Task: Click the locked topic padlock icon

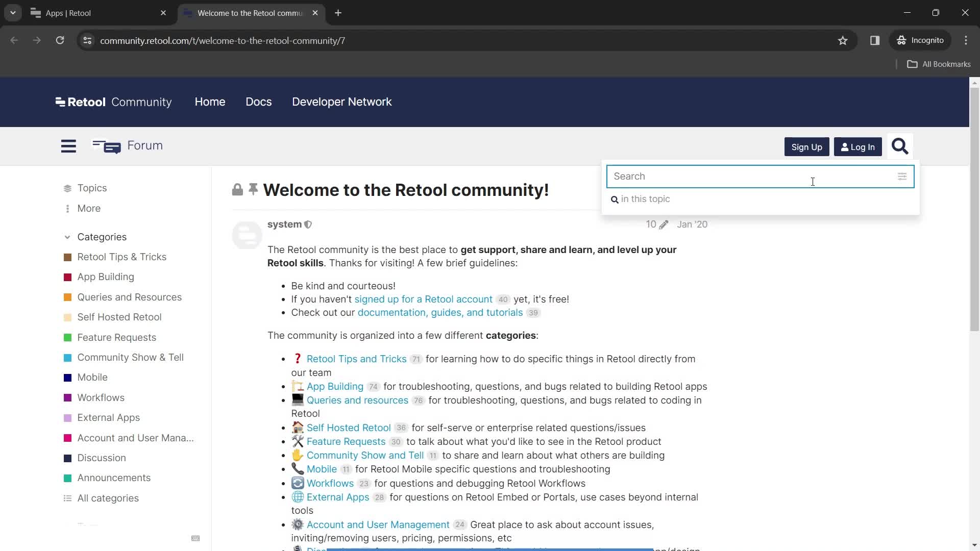Action: (x=237, y=190)
